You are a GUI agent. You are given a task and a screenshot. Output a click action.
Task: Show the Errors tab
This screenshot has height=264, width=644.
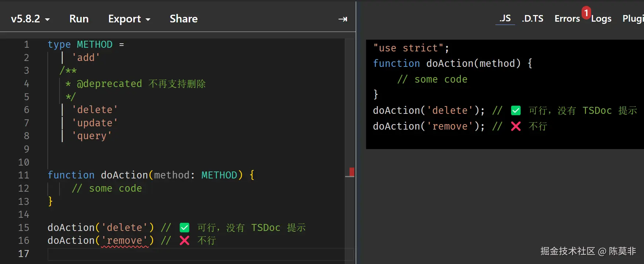(x=567, y=19)
